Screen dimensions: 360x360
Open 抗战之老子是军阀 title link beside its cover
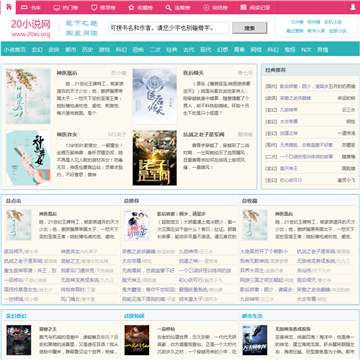click(x=203, y=134)
